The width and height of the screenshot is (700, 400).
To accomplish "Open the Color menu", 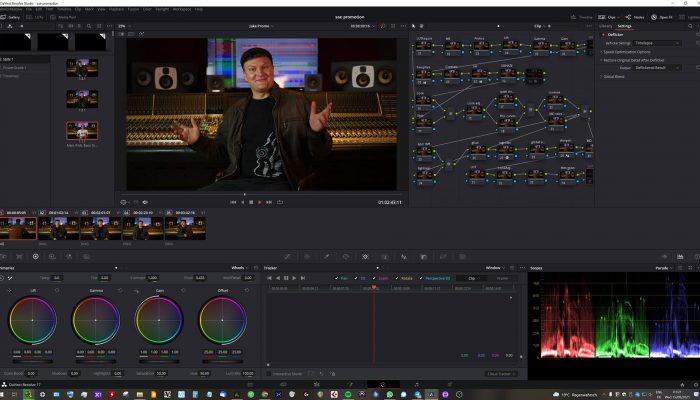I will [x=147, y=9].
